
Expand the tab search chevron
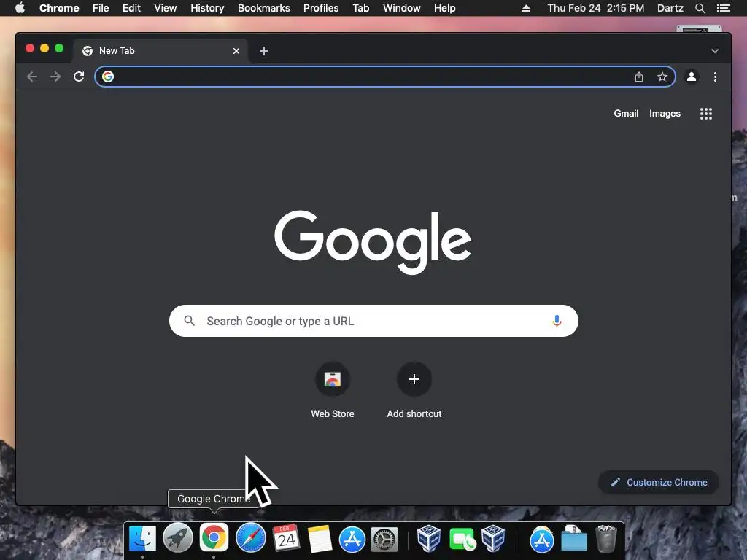pyautogui.click(x=715, y=51)
